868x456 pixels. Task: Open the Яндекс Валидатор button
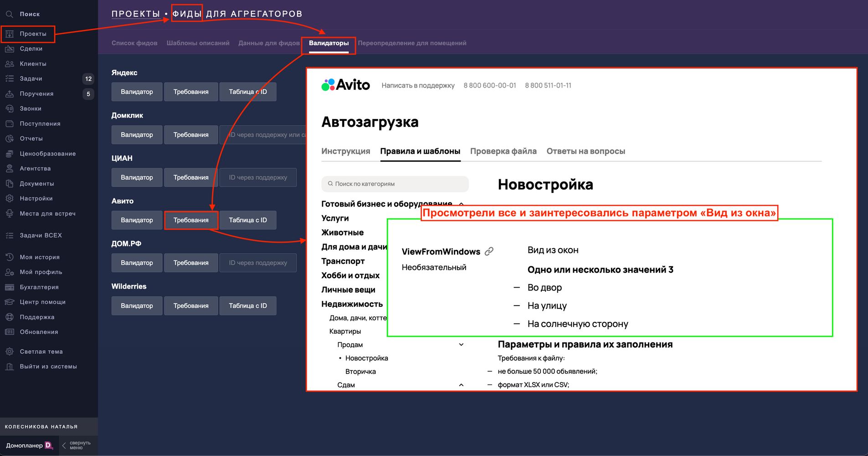coord(137,92)
